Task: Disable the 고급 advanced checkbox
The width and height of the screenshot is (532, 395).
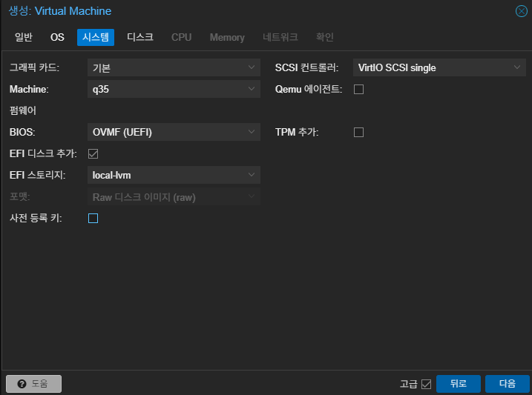Action: click(426, 384)
